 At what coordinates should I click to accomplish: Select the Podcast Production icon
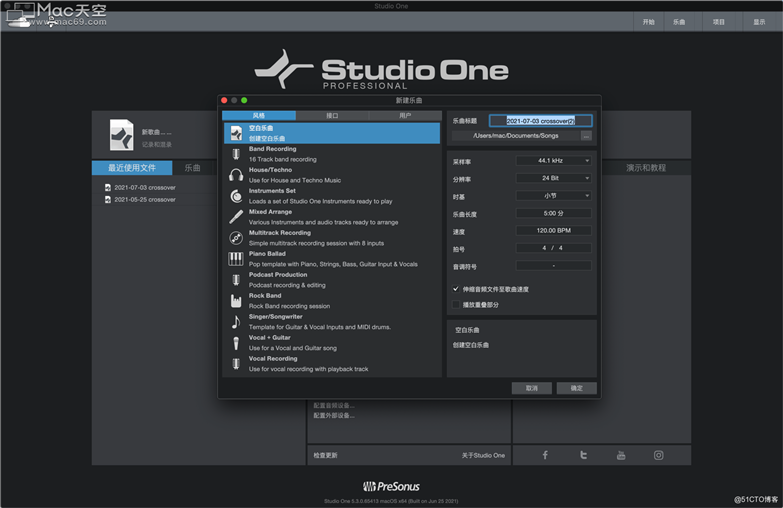pos(236,280)
